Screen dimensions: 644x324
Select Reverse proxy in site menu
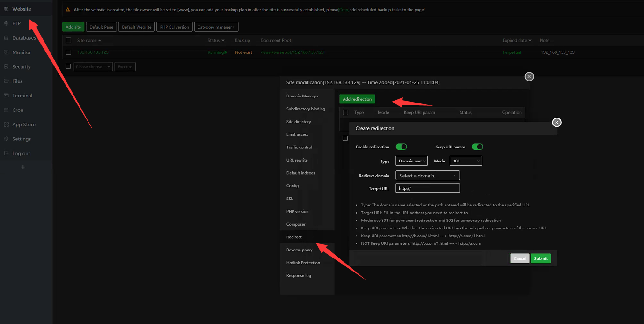tap(299, 250)
